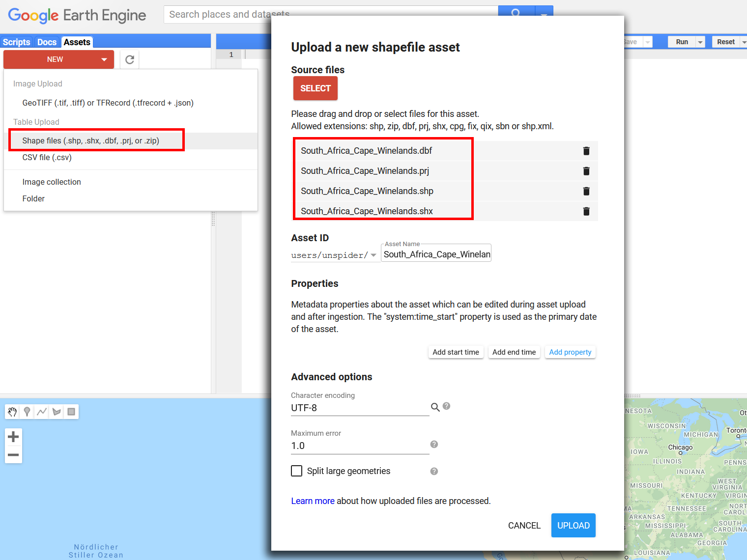This screenshot has width=747, height=560.
Task: Delete the South_Africa_Cape_Winelands.shx file
Action: click(x=586, y=211)
